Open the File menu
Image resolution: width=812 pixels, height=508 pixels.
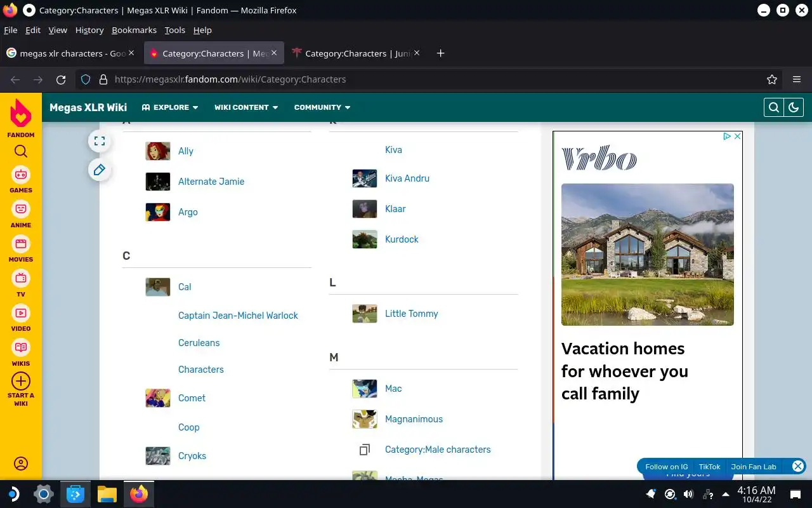click(x=11, y=30)
